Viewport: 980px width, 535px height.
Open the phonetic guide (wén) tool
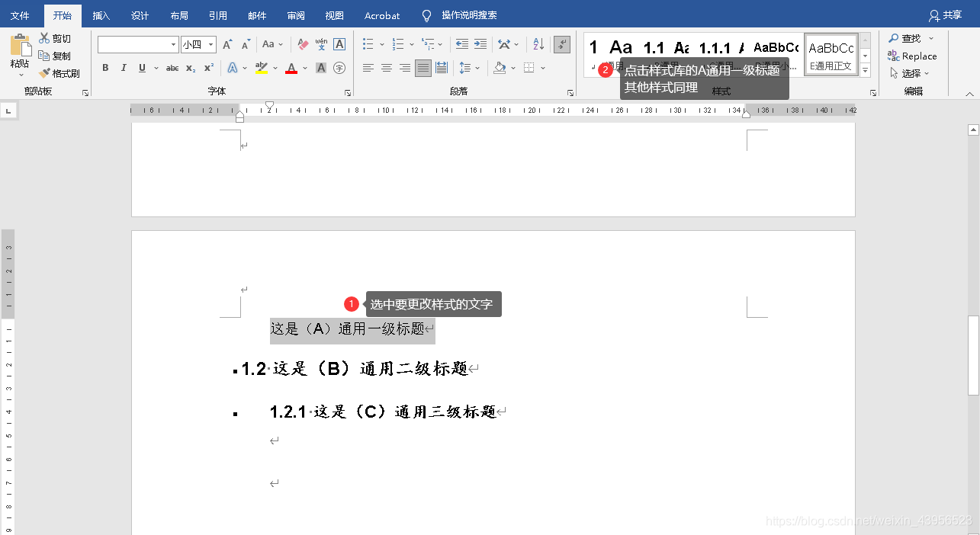coord(321,44)
